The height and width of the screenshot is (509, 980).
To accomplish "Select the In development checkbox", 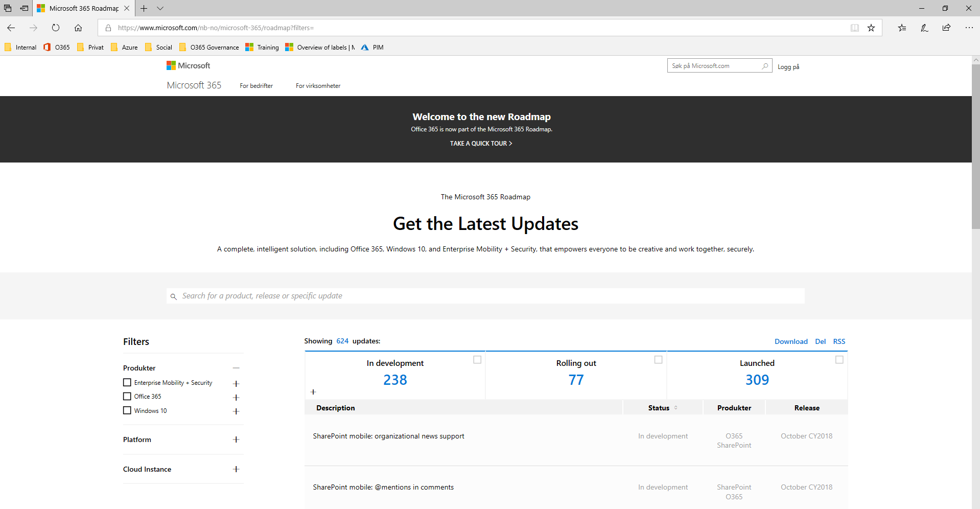I will pyautogui.click(x=477, y=360).
